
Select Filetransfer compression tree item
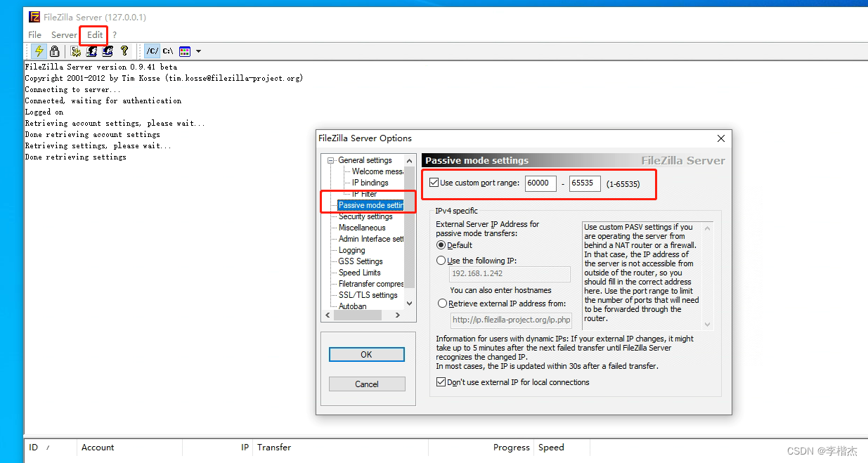pos(370,284)
